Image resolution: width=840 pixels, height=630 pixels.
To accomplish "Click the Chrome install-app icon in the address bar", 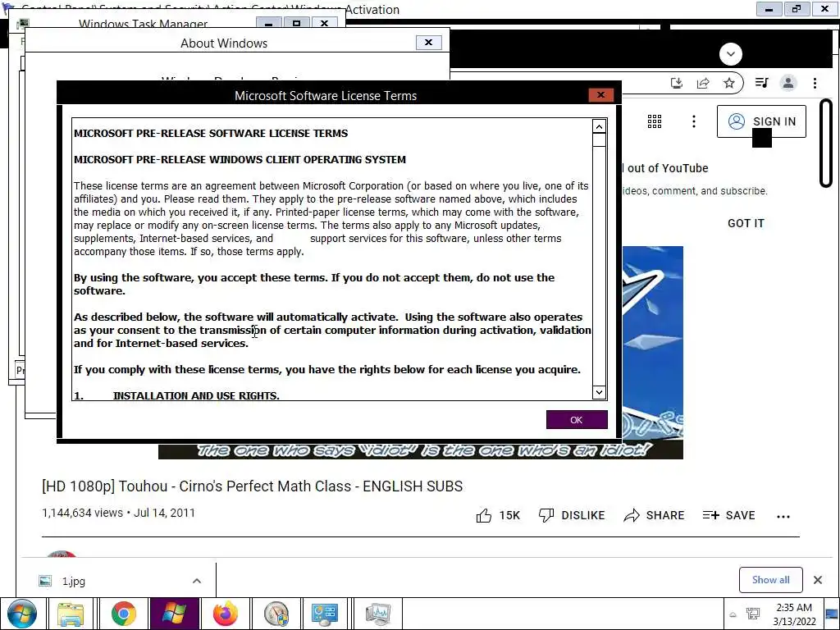I will point(677,83).
